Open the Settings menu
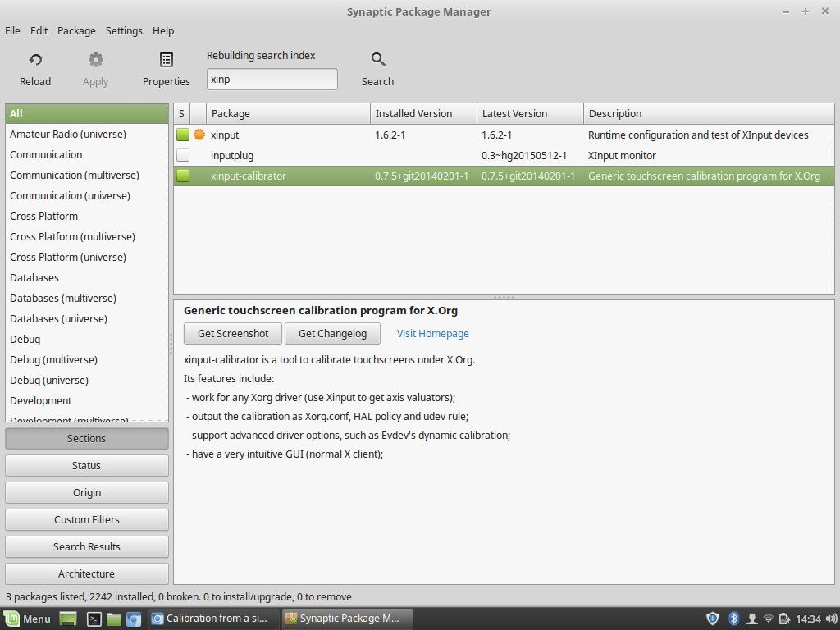This screenshot has height=630, width=840. [124, 31]
